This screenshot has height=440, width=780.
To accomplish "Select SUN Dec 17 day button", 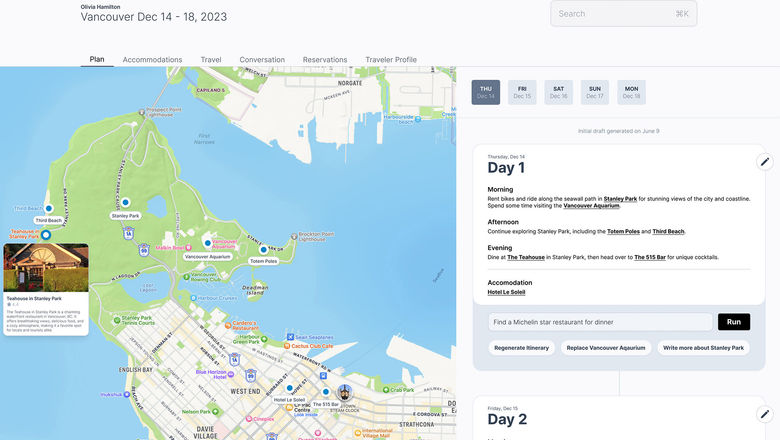I will point(595,92).
